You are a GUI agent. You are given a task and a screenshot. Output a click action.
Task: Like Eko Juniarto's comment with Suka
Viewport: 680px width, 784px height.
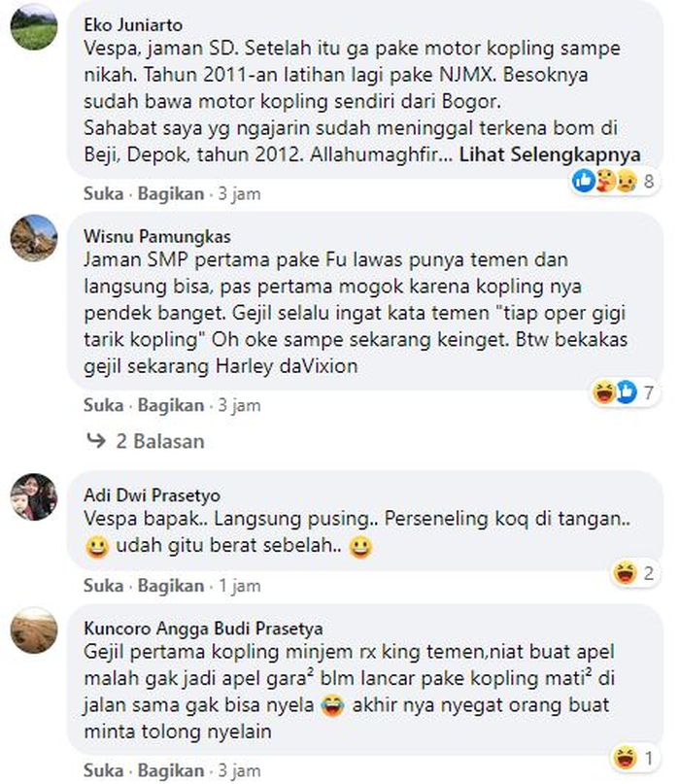coord(104,194)
